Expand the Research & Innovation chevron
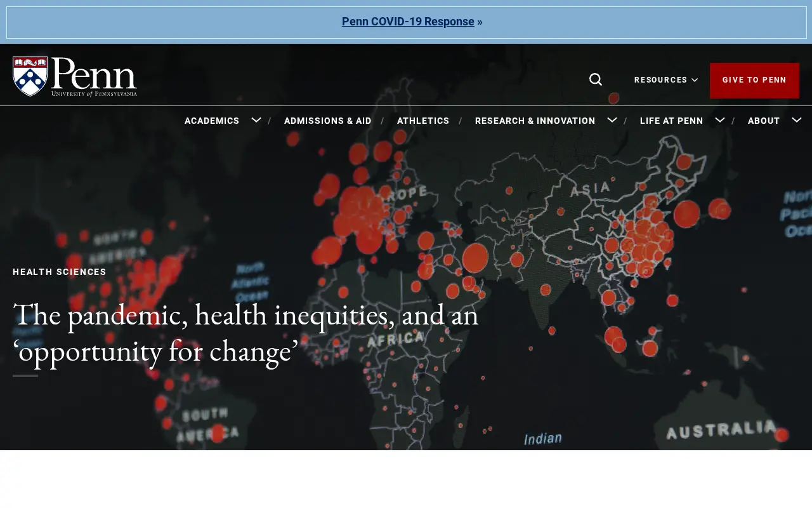Image resolution: width=812 pixels, height=508 pixels. point(612,120)
